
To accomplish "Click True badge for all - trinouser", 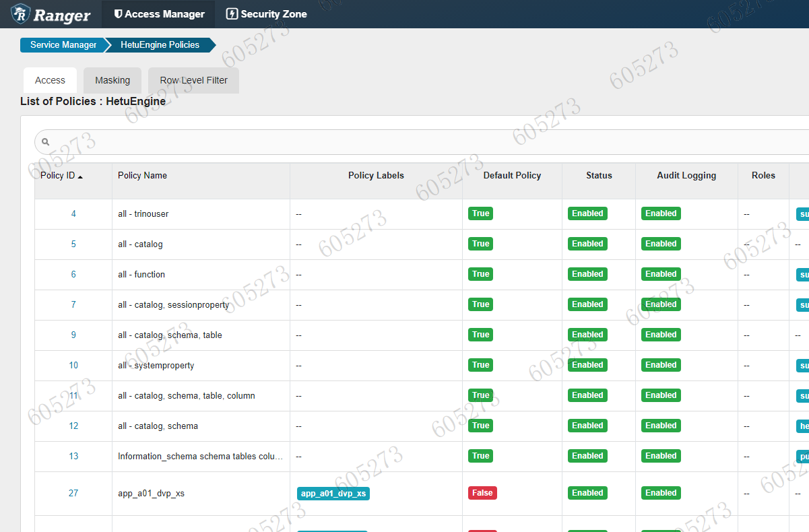I will pyautogui.click(x=480, y=213).
